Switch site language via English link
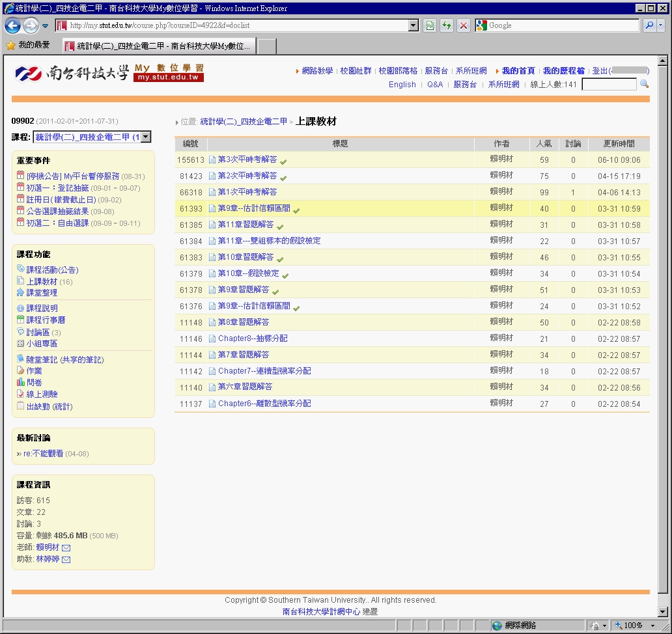 (x=402, y=85)
